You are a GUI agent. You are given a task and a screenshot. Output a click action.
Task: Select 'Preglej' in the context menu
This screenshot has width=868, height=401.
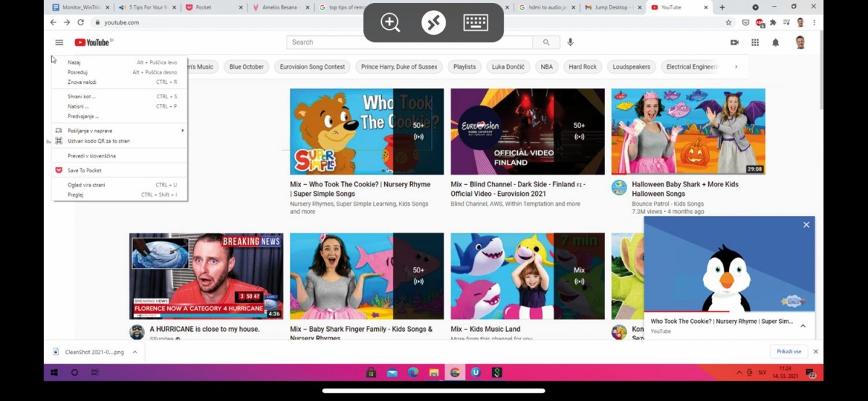[x=119, y=195]
